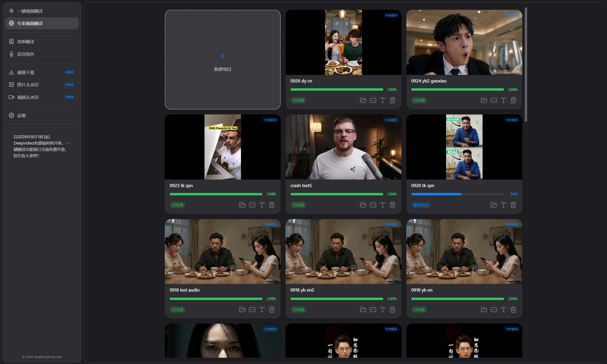Image resolution: width=607 pixels, height=364 pixels.
Task: Open the 0920 tk spn thumbnail
Action: (x=464, y=147)
